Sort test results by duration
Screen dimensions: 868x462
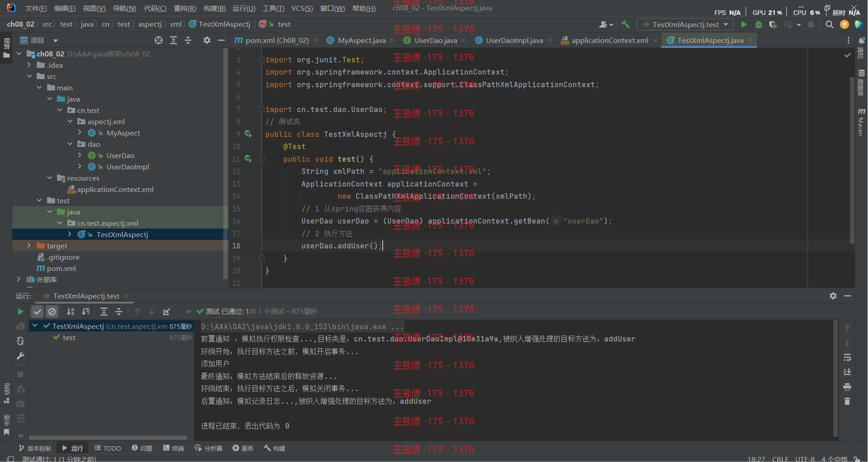tap(85, 312)
